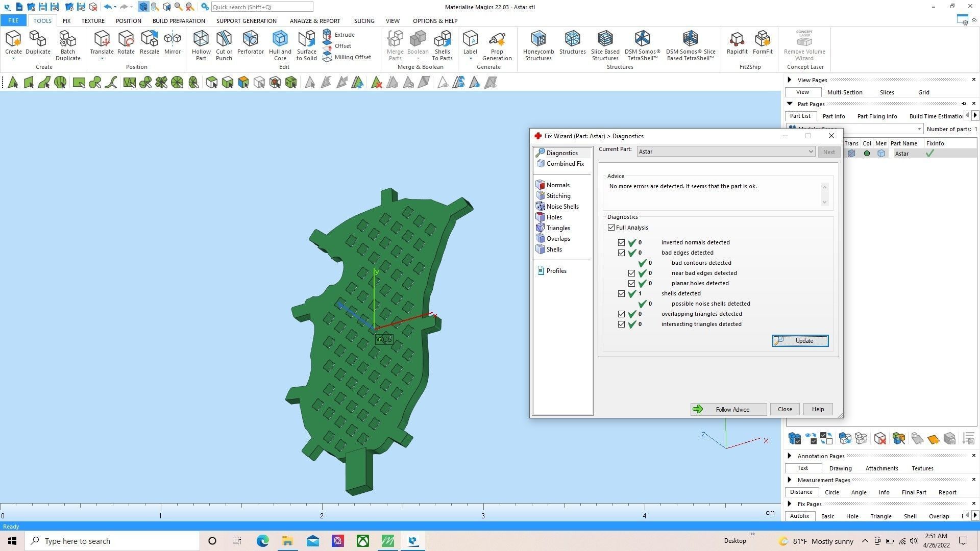This screenshot has height=551, width=980.
Task: Click the green color swatch of Astar part
Action: [x=867, y=154]
